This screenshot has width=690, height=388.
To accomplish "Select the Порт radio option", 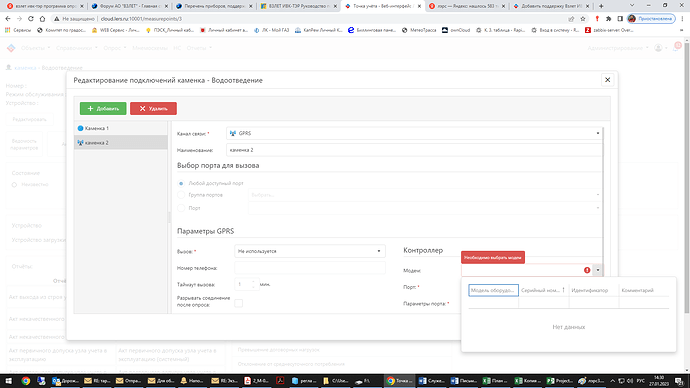I will click(x=181, y=208).
